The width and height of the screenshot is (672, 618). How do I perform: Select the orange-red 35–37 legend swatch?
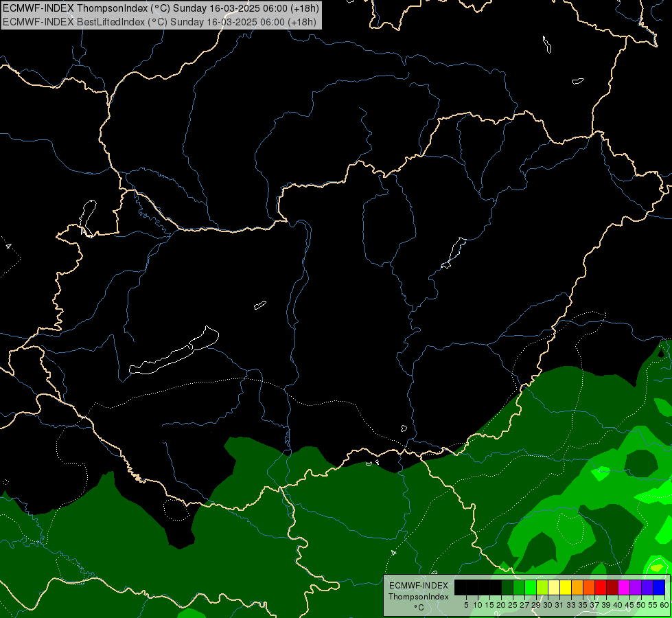click(589, 587)
